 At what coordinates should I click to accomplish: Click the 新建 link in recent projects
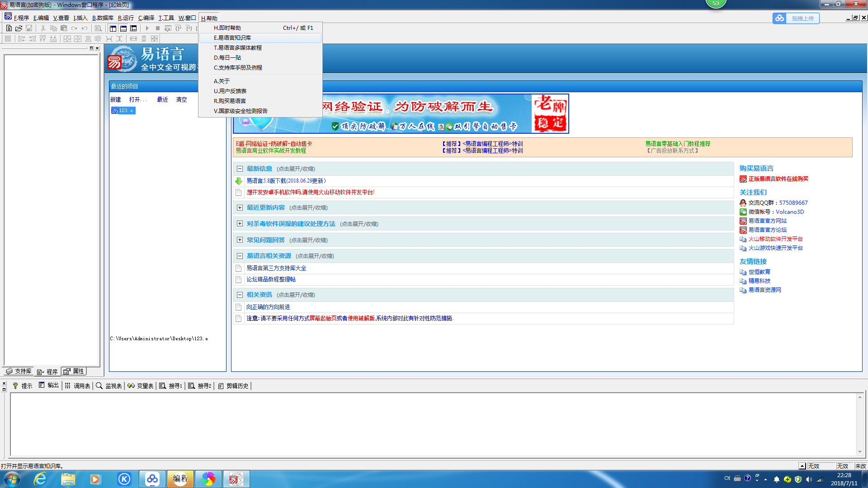[116, 100]
